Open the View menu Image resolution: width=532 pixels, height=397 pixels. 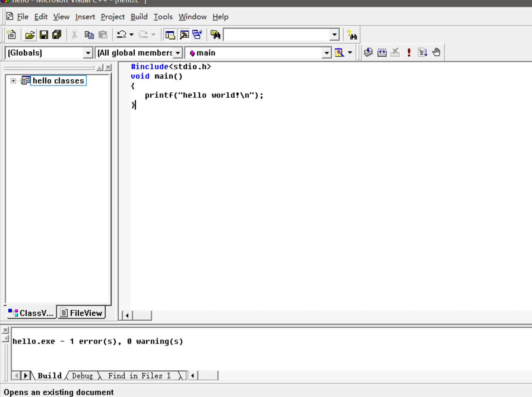[61, 17]
